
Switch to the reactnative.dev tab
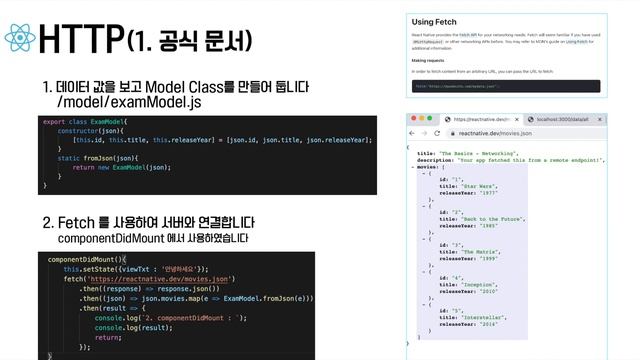[482, 119]
